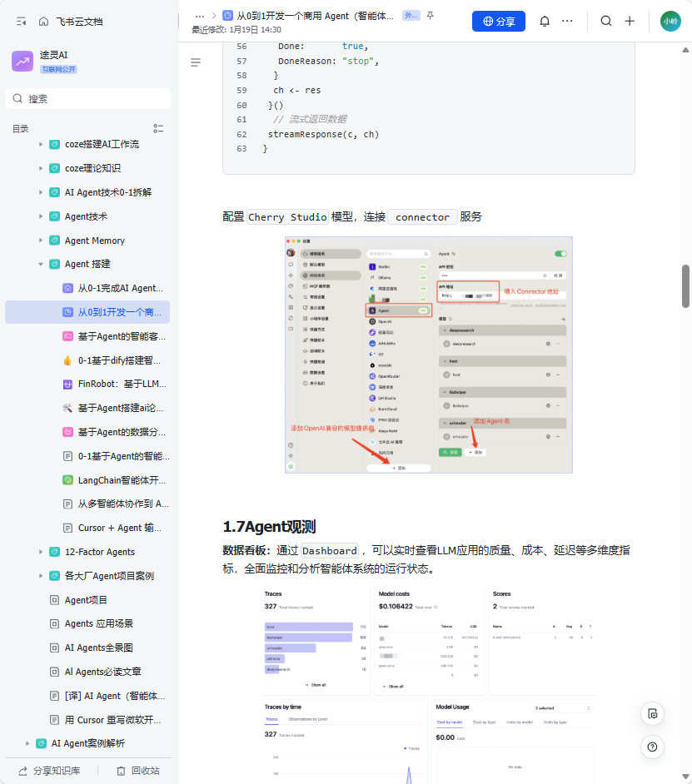Open the 回收站 recycle bin
Screen dimensions: 692x784
pyautogui.click(x=138, y=771)
